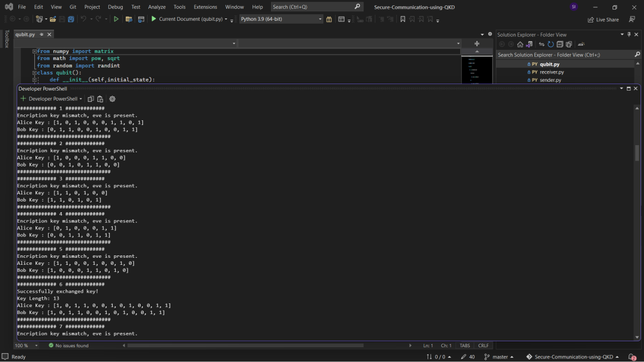
Task: Select the qubit.py editor tab
Action: tap(25, 34)
